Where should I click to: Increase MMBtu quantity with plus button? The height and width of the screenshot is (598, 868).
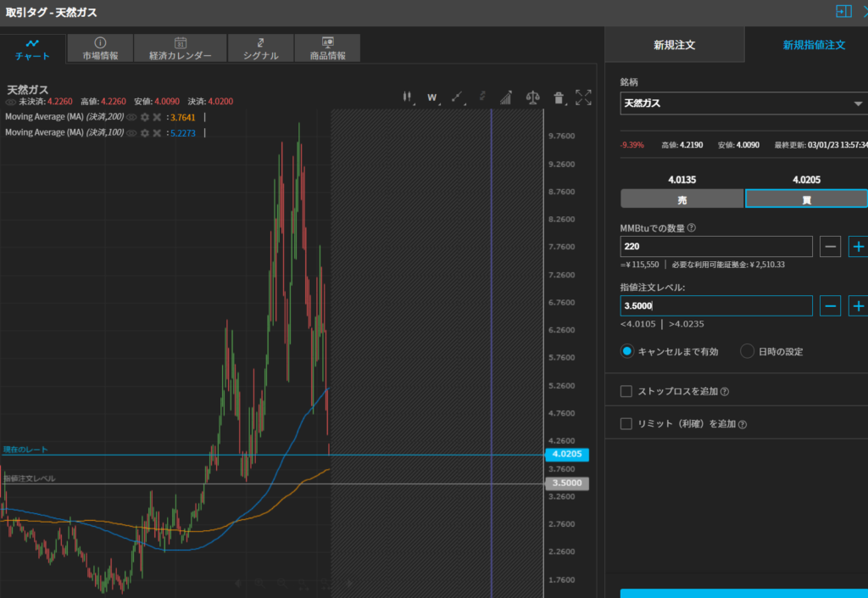point(858,247)
